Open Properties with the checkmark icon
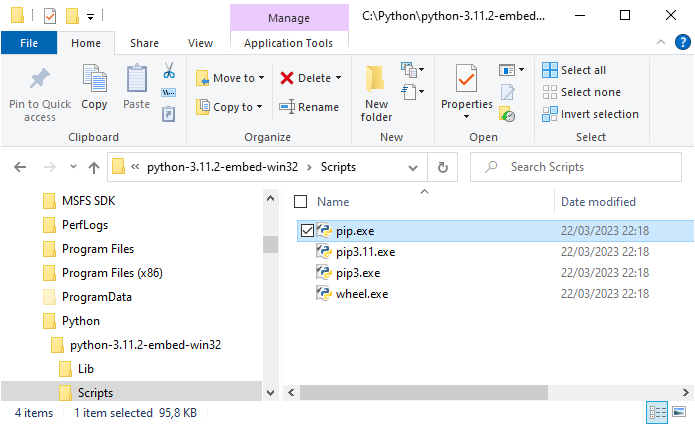Image resolution: width=695 pixels, height=425 pixels. tap(466, 80)
